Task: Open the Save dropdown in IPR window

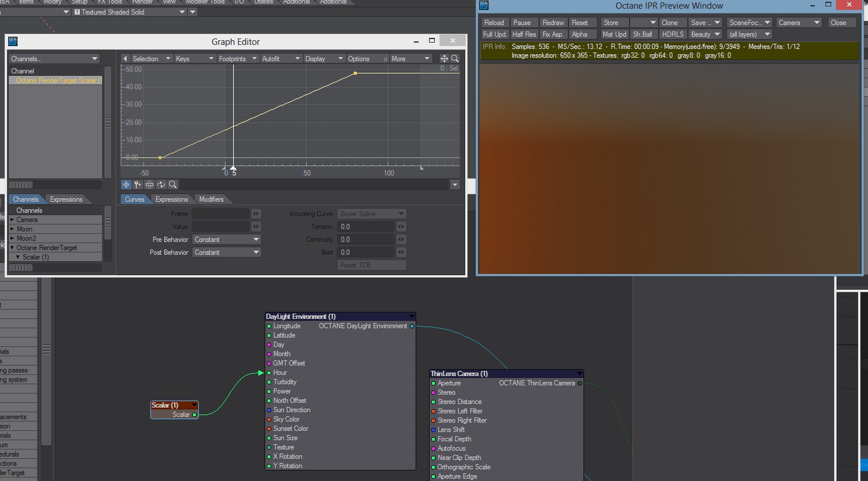Action: coord(705,23)
